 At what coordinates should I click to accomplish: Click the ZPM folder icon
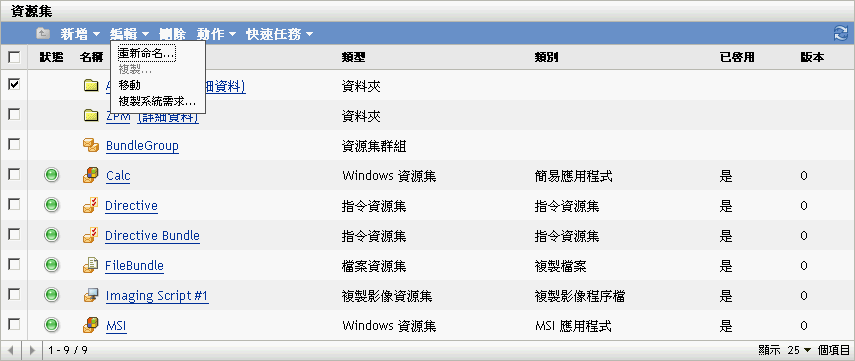pos(91,116)
